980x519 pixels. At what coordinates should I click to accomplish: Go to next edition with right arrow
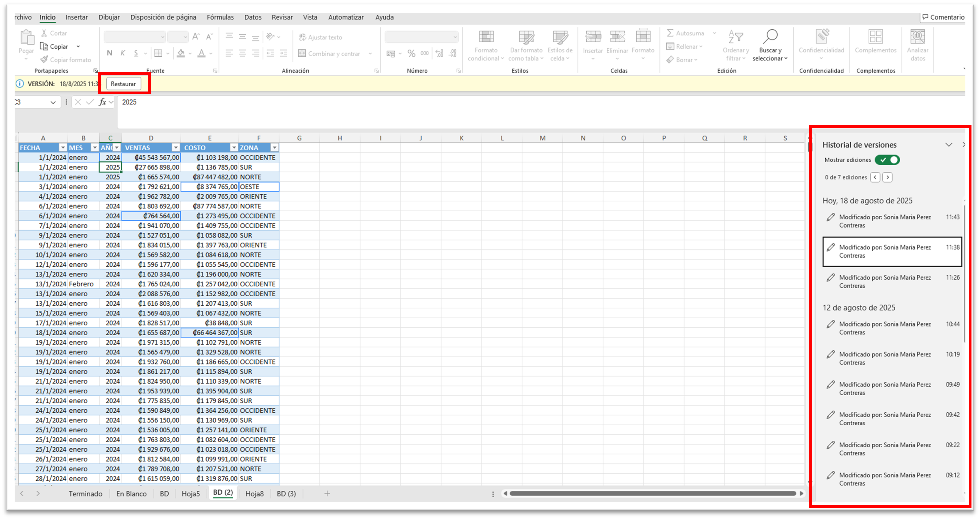[x=887, y=177]
